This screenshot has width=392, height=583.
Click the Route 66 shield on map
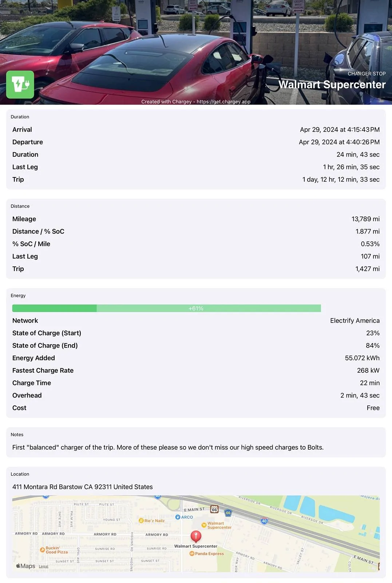[x=214, y=509]
